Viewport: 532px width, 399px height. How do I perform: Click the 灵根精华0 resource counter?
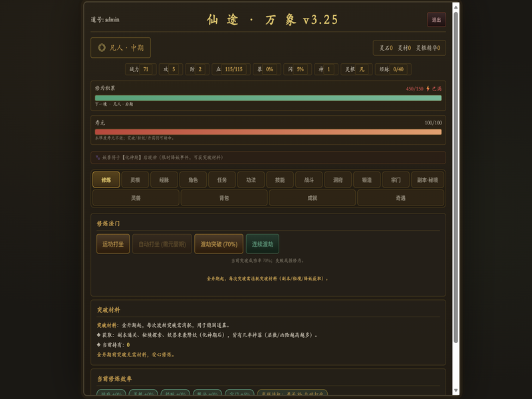coord(428,48)
